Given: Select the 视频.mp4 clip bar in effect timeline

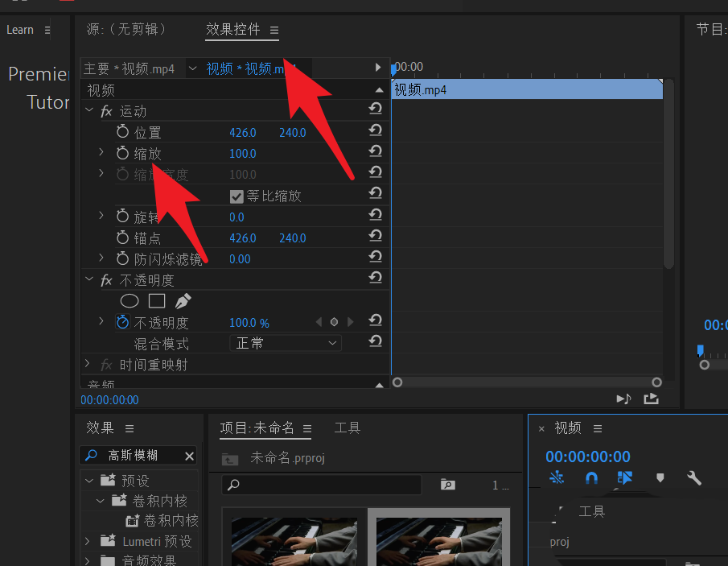Looking at the screenshot, I should 528,89.
